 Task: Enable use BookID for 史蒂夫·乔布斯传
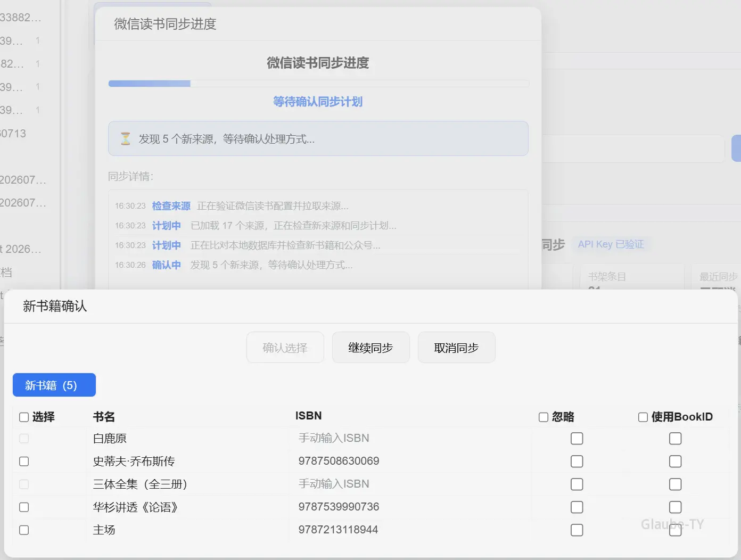pos(676,462)
